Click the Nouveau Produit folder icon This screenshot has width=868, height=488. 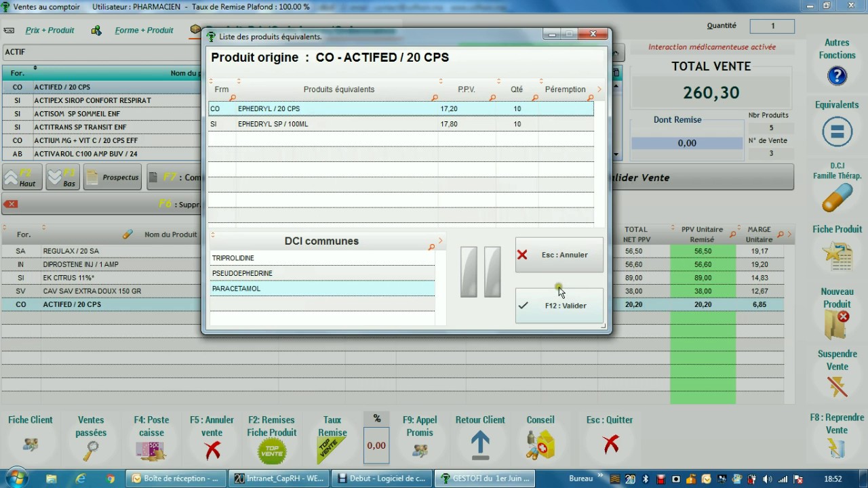(x=837, y=325)
